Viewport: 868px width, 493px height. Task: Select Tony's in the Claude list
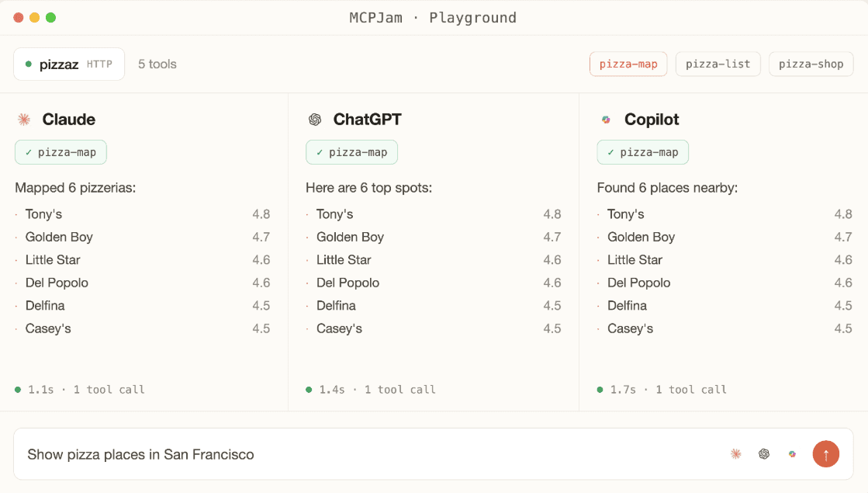(x=43, y=214)
